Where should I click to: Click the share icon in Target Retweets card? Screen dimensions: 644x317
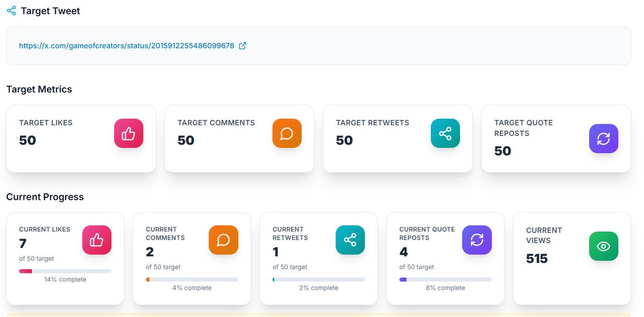pyautogui.click(x=445, y=133)
